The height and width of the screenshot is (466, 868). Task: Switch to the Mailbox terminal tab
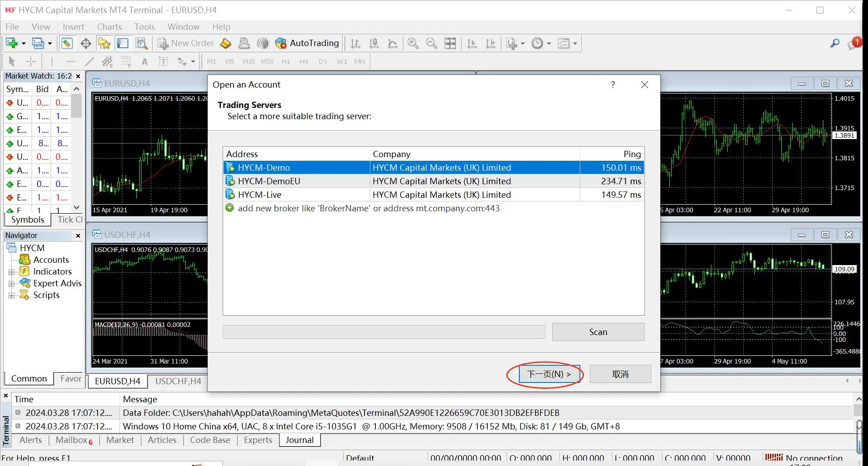(74, 440)
